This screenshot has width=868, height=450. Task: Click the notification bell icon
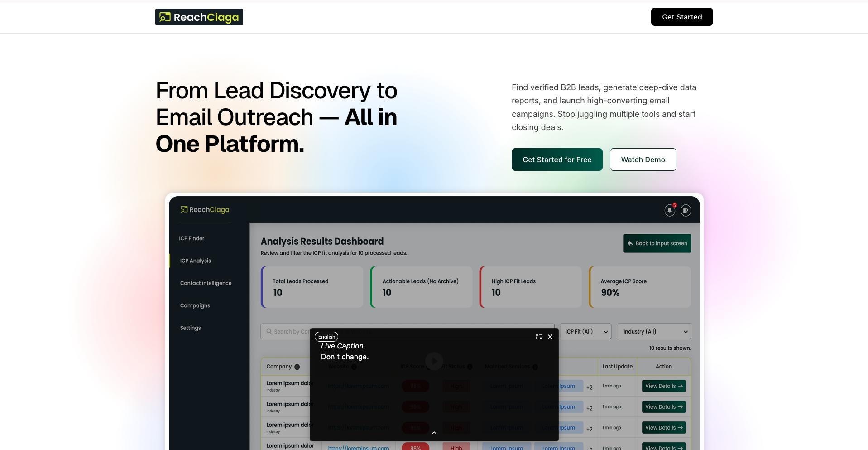point(669,210)
